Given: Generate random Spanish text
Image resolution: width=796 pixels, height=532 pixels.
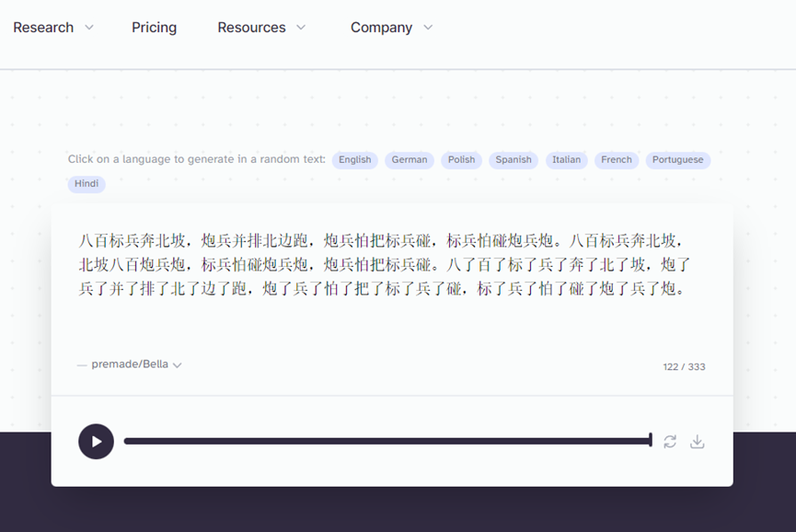Looking at the screenshot, I should (x=513, y=160).
